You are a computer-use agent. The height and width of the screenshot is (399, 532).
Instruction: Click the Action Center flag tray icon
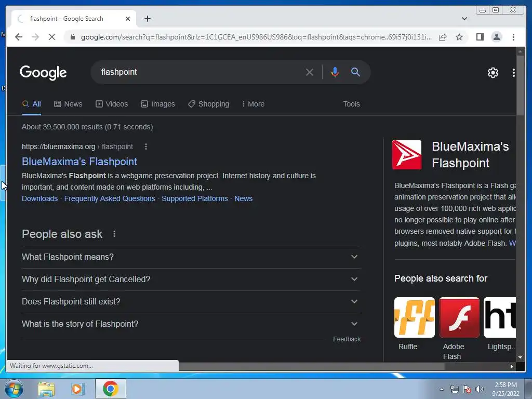tap(467, 389)
